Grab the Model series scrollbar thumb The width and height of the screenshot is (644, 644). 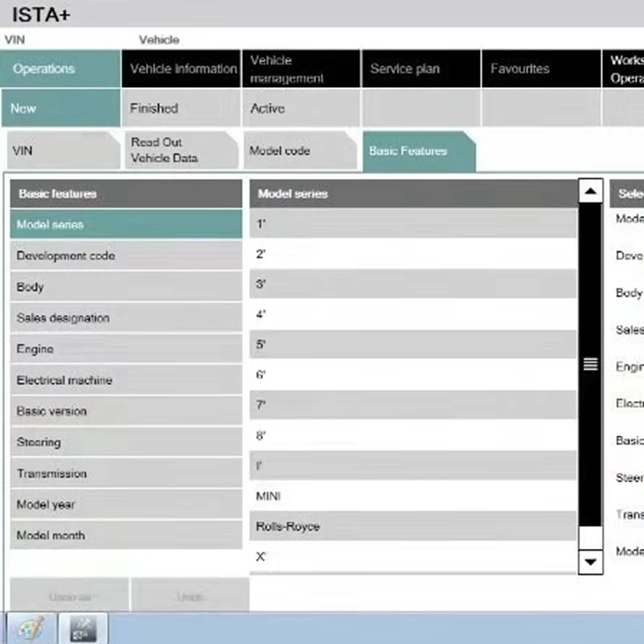coord(590,364)
